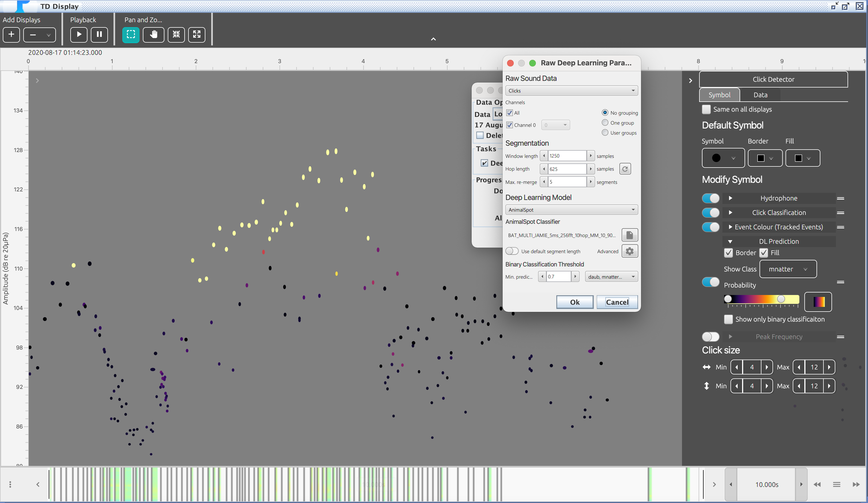Activate the hand pan tool
This screenshot has height=503, width=868.
[x=154, y=34]
